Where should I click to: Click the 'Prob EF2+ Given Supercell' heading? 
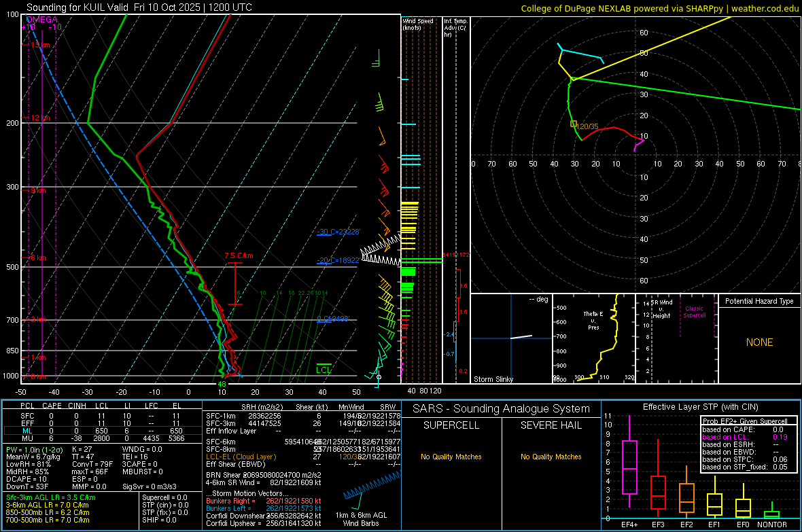(x=745, y=421)
